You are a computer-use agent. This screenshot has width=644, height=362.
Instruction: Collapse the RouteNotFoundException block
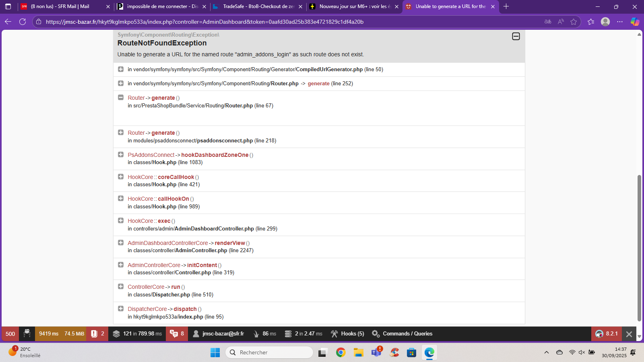516,37
